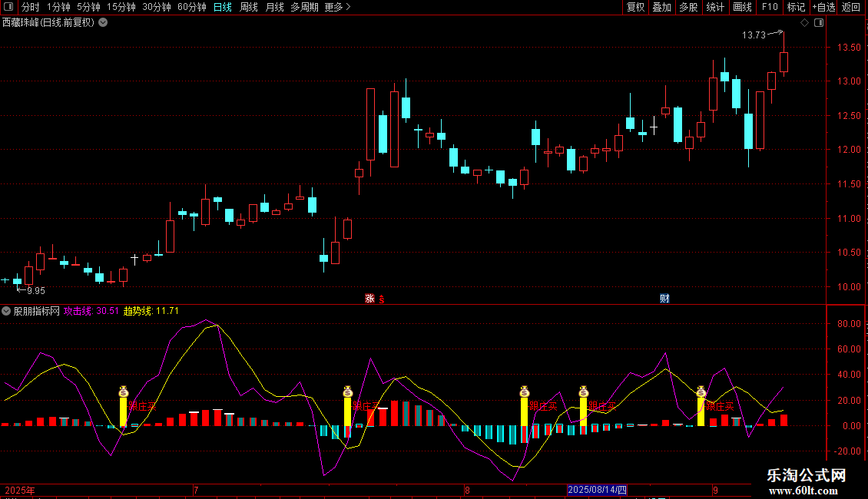The height and width of the screenshot is (499, 868).
Task: Select the 30分钟 period tab
Action: tap(157, 7)
